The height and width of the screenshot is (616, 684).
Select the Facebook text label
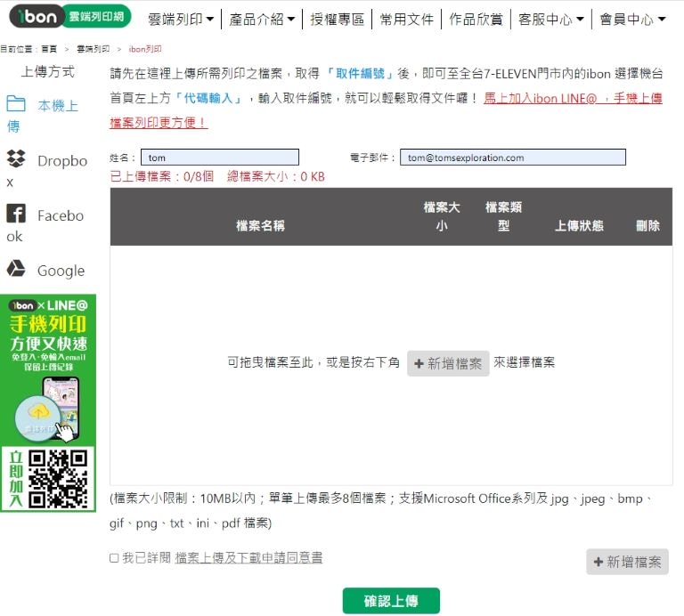45,226
